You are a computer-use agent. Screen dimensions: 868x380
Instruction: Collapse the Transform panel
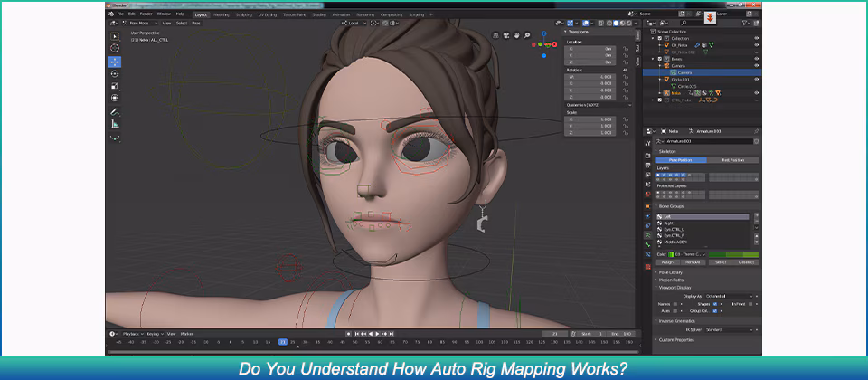(579, 33)
